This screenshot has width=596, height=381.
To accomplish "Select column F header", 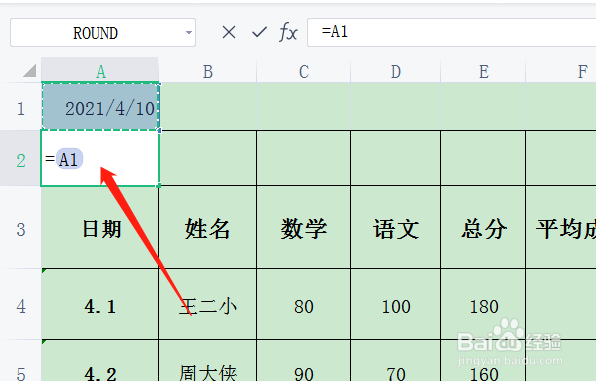I will 561,71.
